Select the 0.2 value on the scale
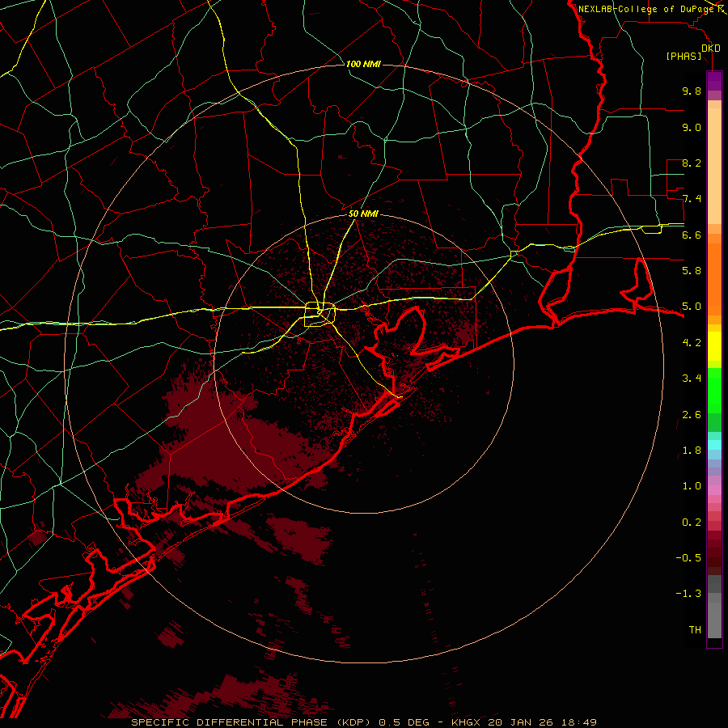 692,522
